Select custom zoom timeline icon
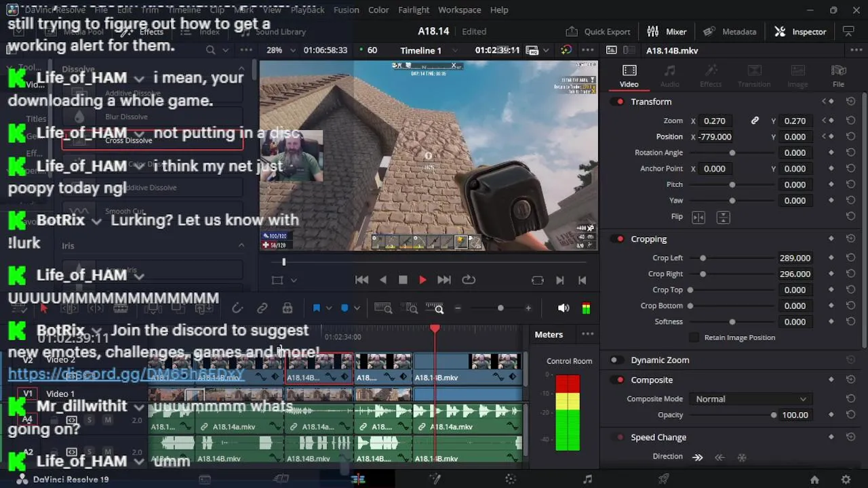Screen dimensions: 868x488 pos(435,308)
